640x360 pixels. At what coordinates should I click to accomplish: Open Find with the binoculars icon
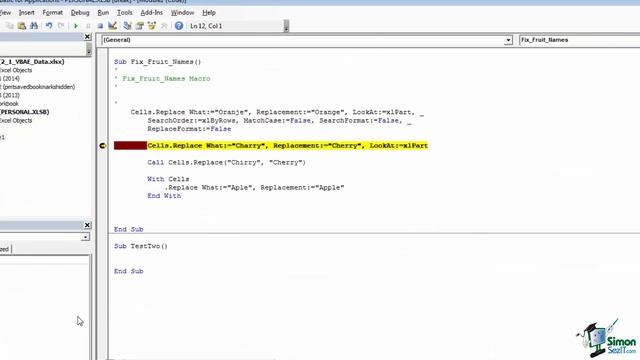point(34,26)
